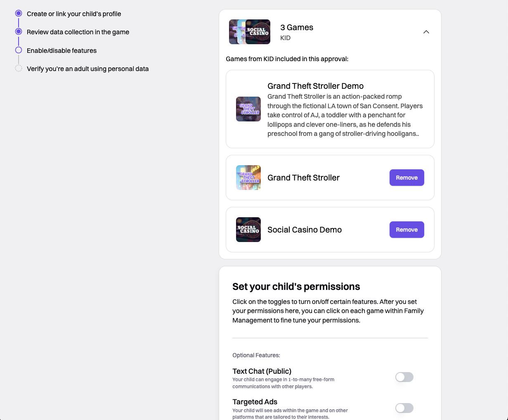Select Review data collection in the game step
The image size is (508, 420).
[x=78, y=32]
